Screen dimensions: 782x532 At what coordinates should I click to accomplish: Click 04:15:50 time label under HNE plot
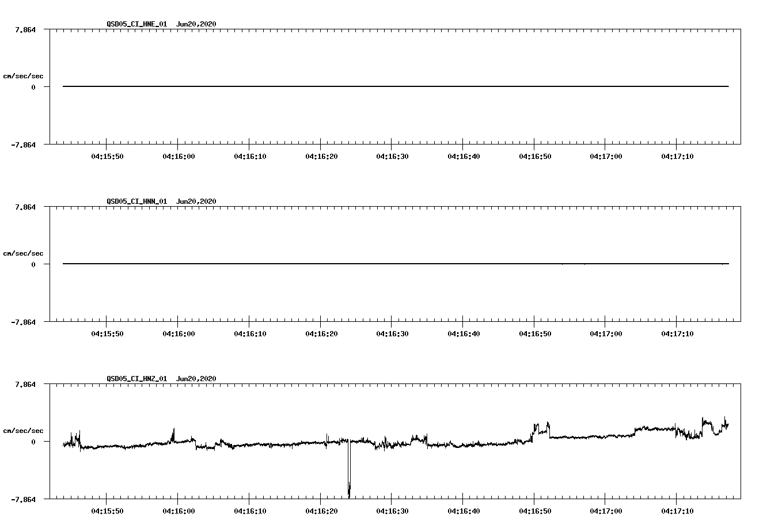coord(107,156)
